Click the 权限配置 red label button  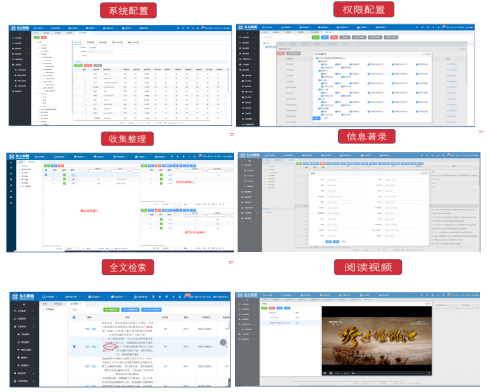pyautogui.click(x=364, y=9)
